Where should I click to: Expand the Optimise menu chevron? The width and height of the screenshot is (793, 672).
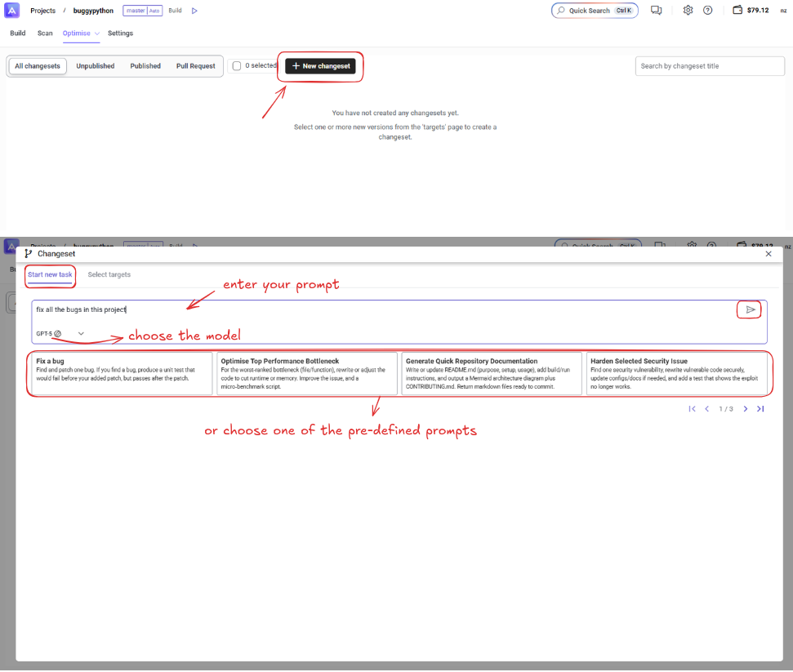point(97,34)
